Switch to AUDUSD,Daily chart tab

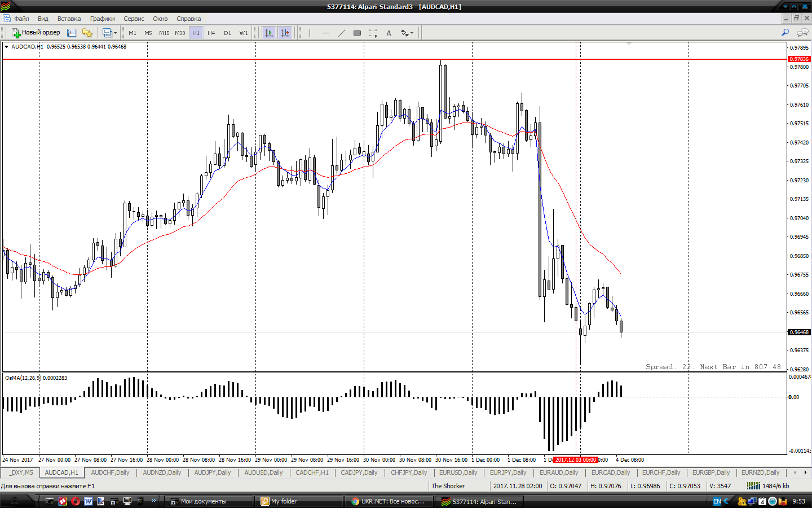point(264,472)
